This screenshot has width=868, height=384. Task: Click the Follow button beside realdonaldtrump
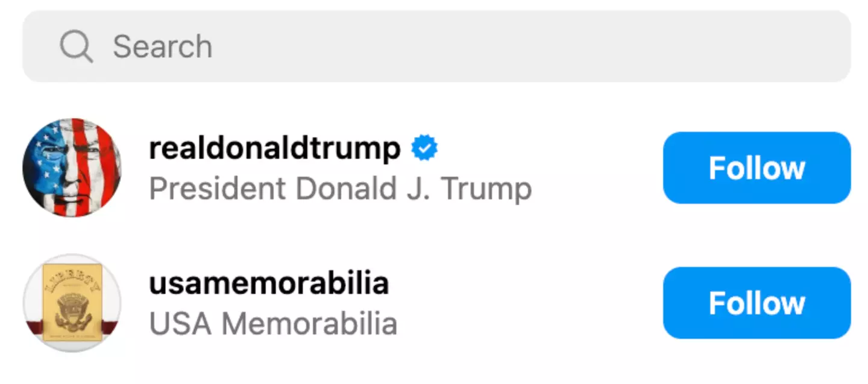[x=756, y=168]
